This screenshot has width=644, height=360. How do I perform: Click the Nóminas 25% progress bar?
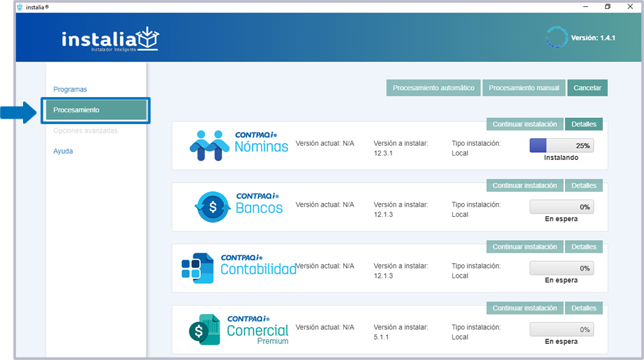pyautogui.click(x=562, y=145)
